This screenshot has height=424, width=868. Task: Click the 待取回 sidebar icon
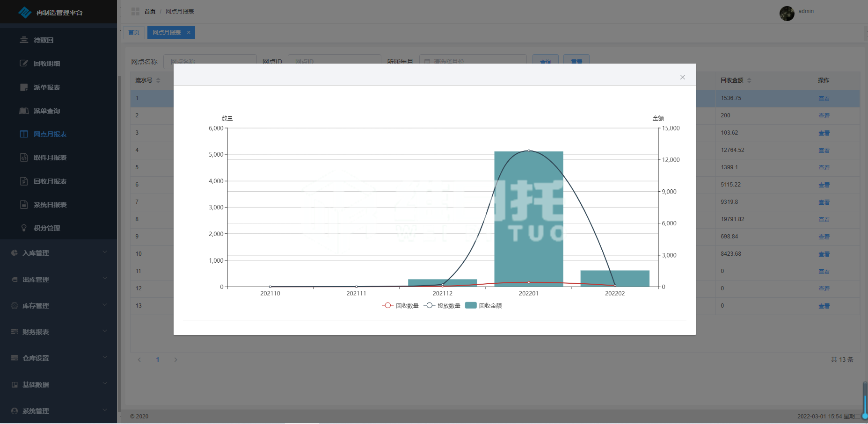[24, 40]
